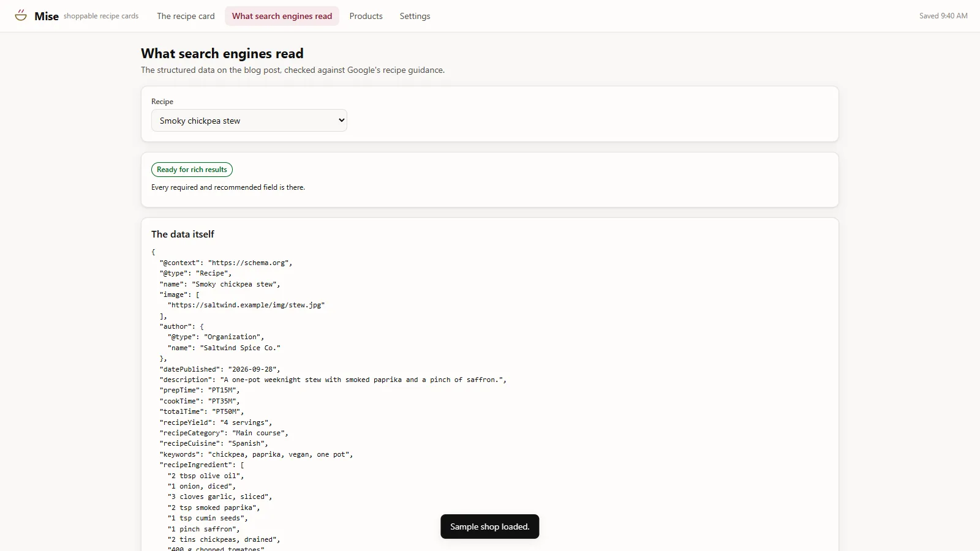Click the "@type": "Organization" line

pos(216,337)
